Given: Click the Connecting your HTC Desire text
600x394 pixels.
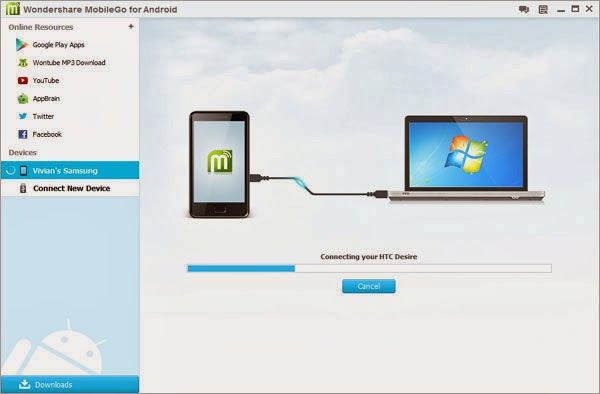Looking at the screenshot, I should point(368,257).
